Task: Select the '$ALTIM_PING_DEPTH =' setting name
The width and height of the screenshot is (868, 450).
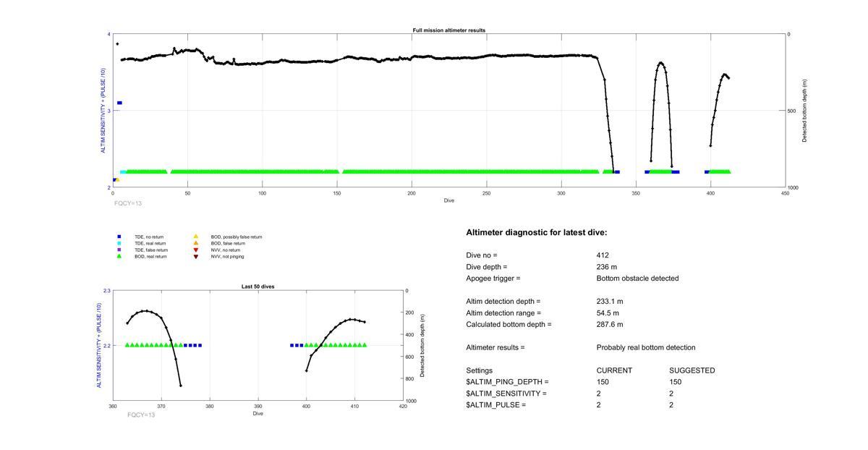Action: pyautogui.click(x=507, y=382)
